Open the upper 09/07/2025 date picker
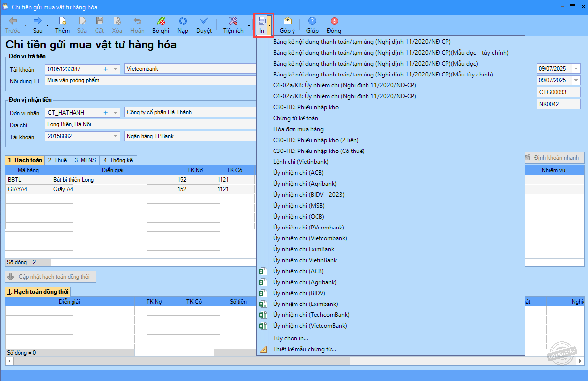Image resolution: width=588 pixels, height=381 pixels. [x=576, y=69]
